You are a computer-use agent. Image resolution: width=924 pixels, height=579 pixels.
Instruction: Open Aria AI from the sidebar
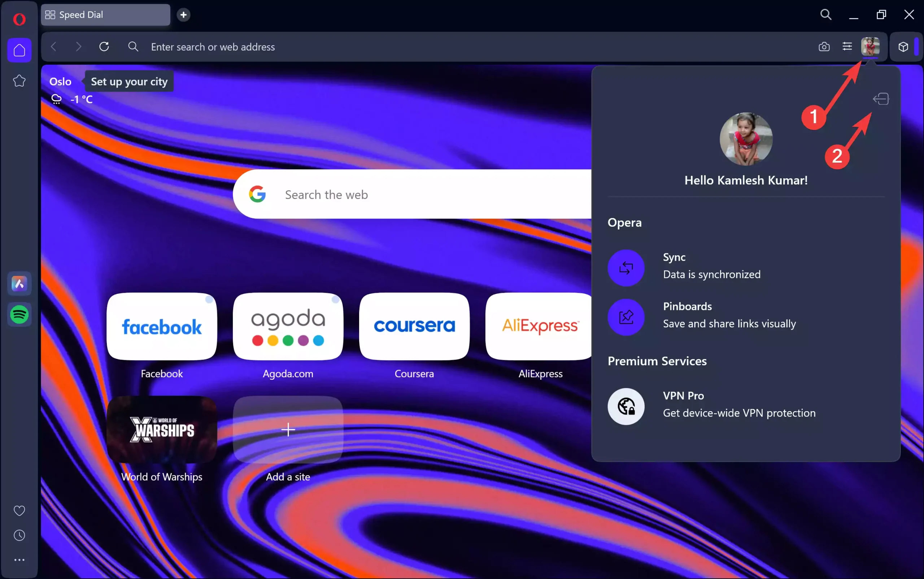pos(19,283)
